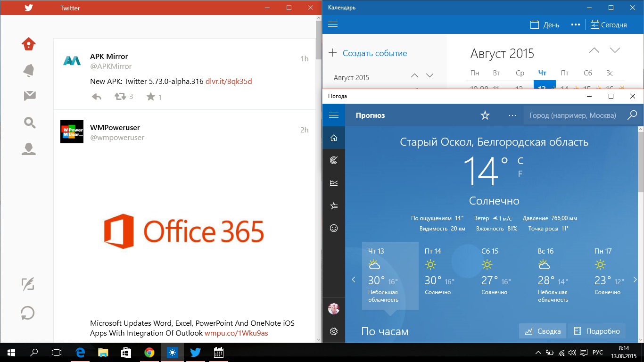The height and width of the screenshot is (362, 644).
Task: Open APK Mirror profile avatar
Action: [72, 60]
